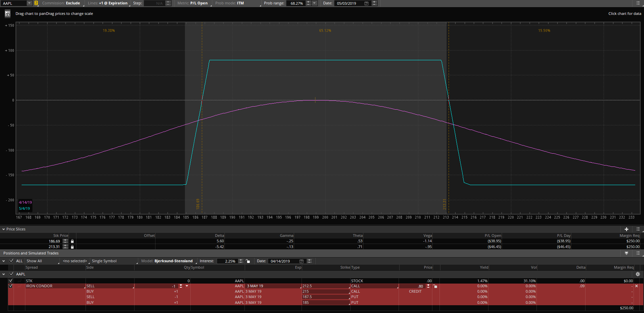Click chart line icon in Iron Condor row

(x=19, y=286)
